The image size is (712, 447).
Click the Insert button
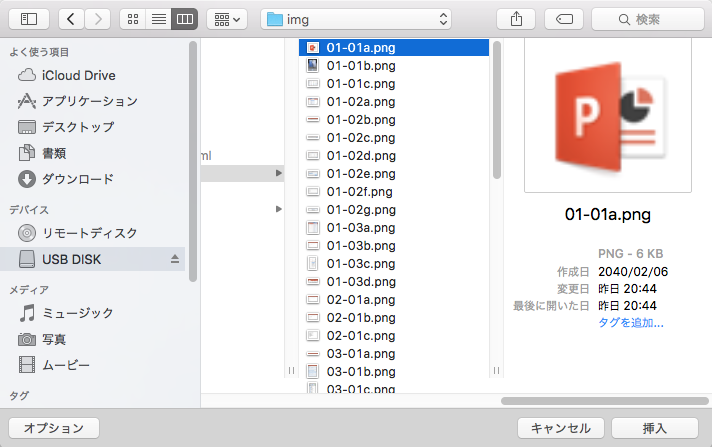654,428
